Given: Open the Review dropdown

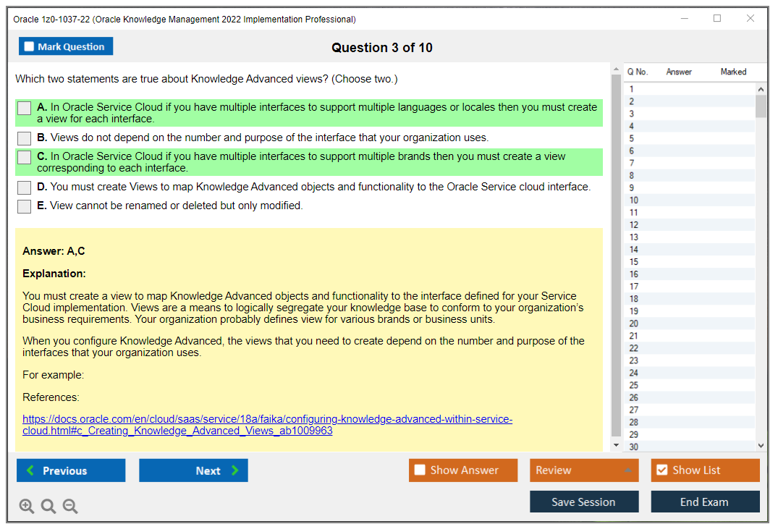Looking at the screenshot, I should (584, 470).
